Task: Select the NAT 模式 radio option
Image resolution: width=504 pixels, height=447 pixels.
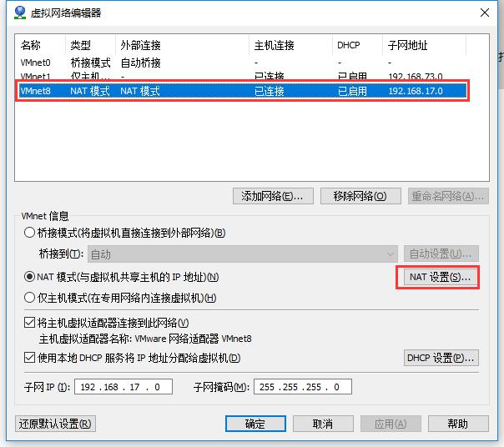Action: pos(29,277)
